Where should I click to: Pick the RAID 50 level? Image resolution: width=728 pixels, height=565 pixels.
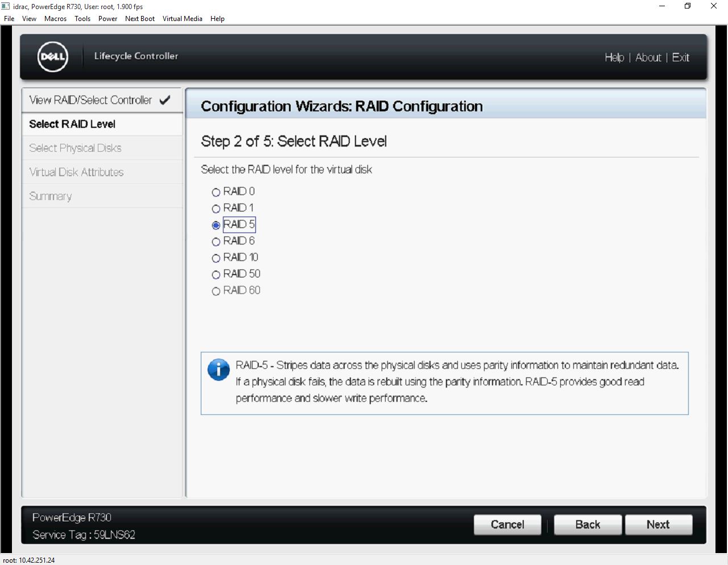216,275
